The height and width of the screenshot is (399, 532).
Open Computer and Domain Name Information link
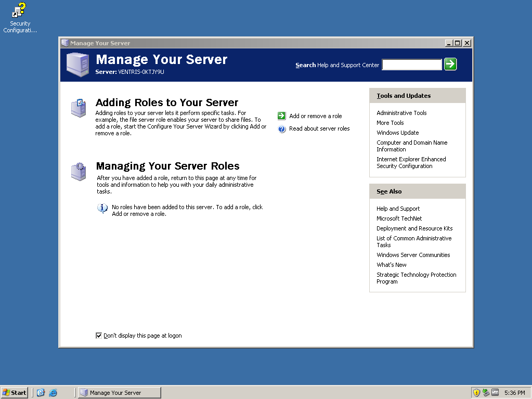(412, 146)
